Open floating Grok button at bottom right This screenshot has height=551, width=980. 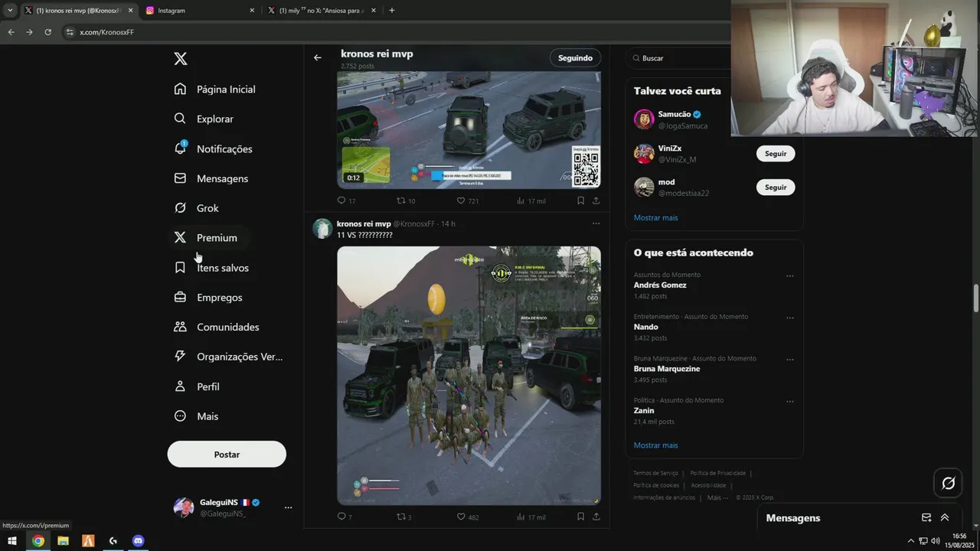[949, 483]
